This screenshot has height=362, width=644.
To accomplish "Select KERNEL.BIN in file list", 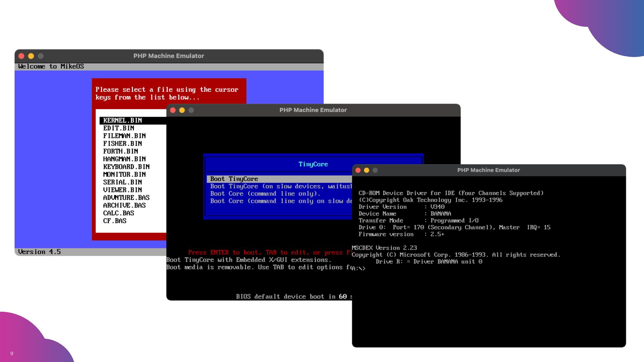I will pyautogui.click(x=122, y=120).
